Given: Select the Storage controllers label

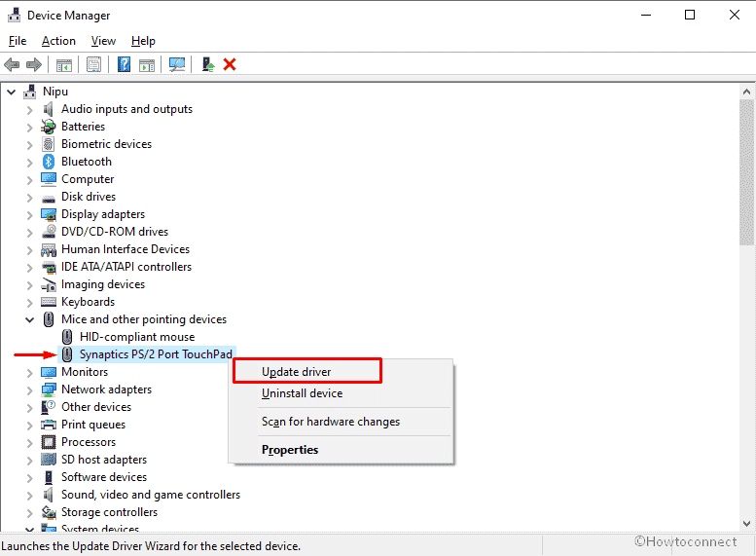Looking at the screenshot, I should click(109, 512).
